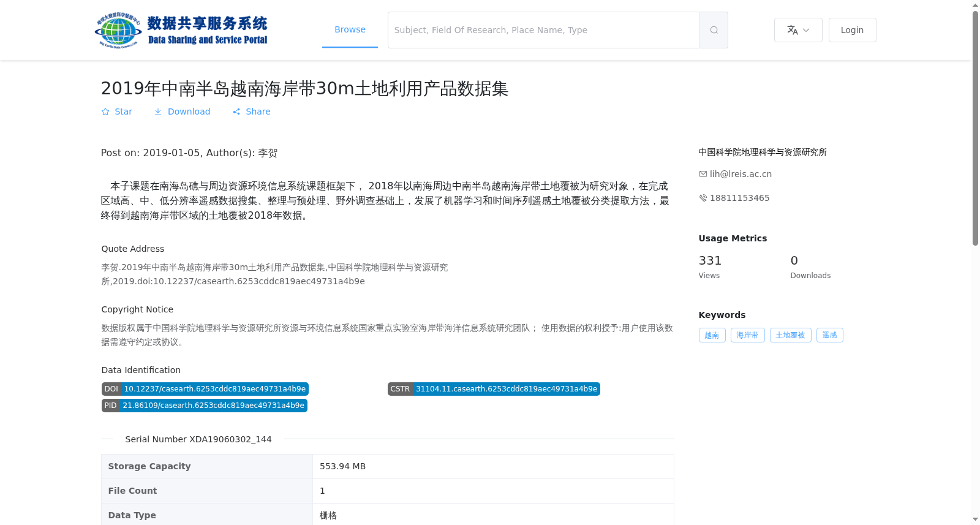Select the 土地覆被 keyword tag
This screenshot has height=525, width=980.
point(790,335)
